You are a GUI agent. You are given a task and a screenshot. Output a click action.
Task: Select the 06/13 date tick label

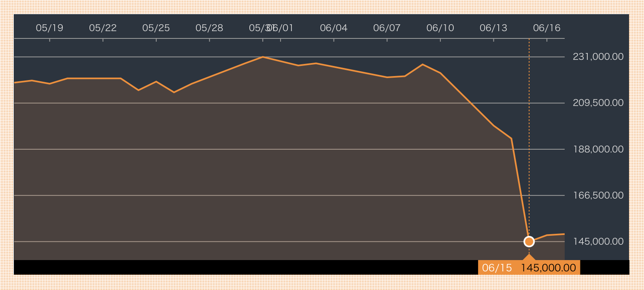click(x=493, y=28)
